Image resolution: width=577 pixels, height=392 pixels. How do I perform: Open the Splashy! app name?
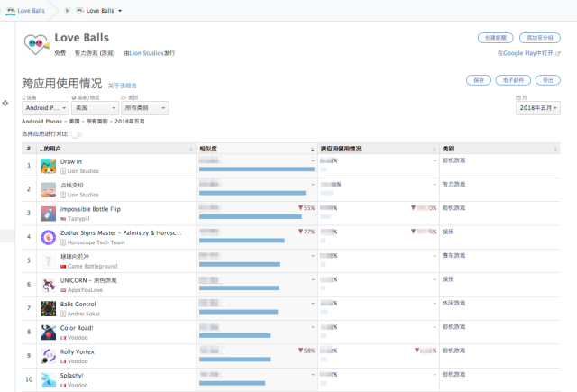click(x=72, y=376)
